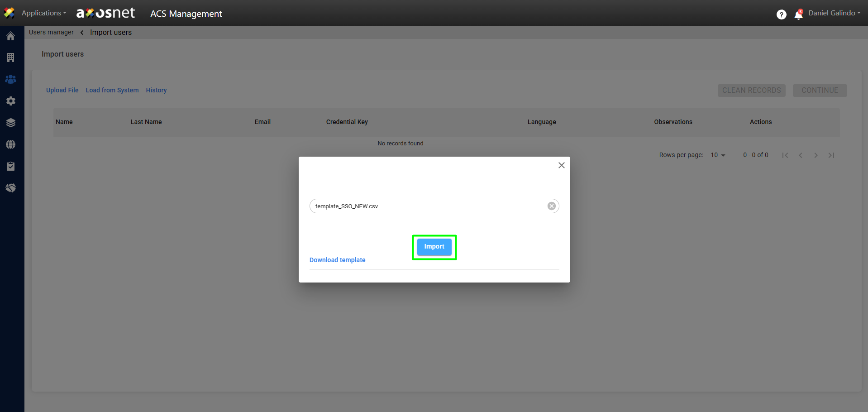868x412 pixels.
Task: Switch to the Load from System tab
Action: 112,90
